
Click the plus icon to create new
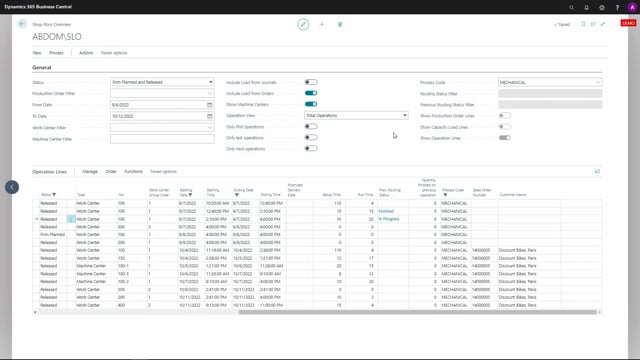(x=322, y=24)
